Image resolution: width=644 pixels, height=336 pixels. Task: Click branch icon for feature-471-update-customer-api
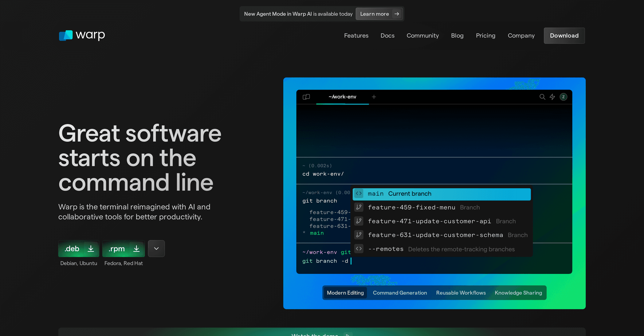point(359,221)
